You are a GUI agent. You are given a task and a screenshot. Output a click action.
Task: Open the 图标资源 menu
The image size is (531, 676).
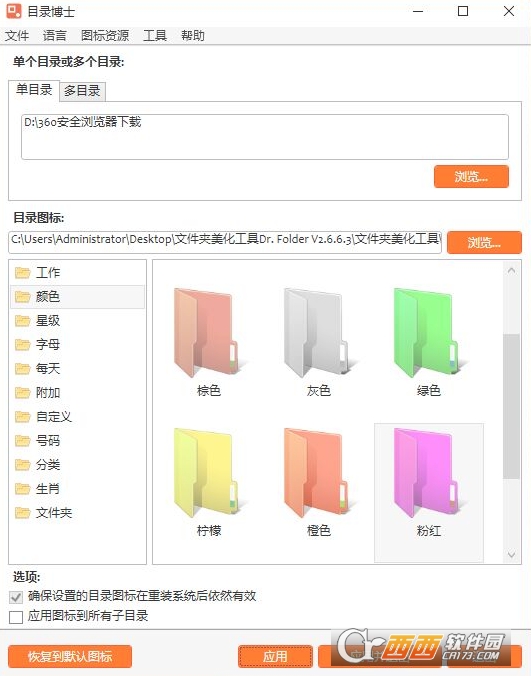105,35
